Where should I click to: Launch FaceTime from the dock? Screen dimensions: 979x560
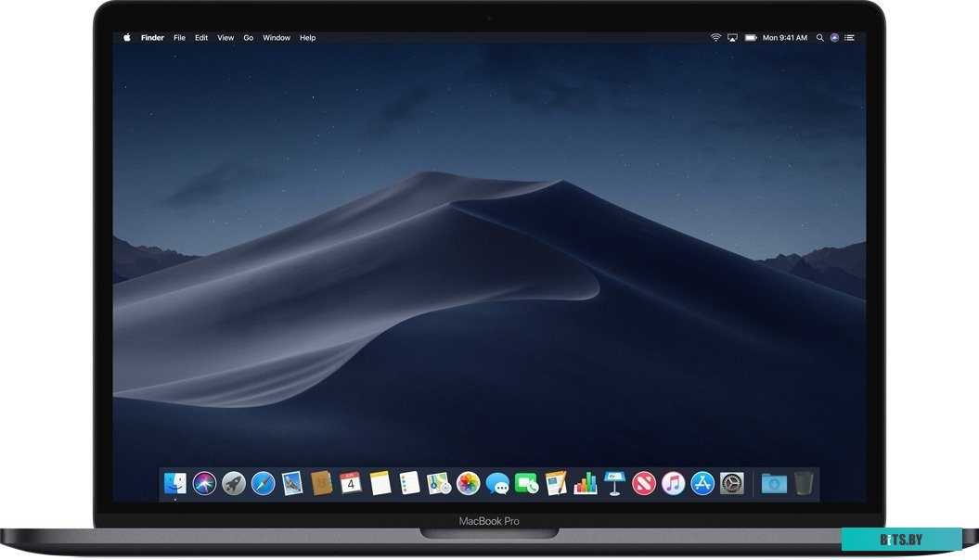tap(526, 483)
